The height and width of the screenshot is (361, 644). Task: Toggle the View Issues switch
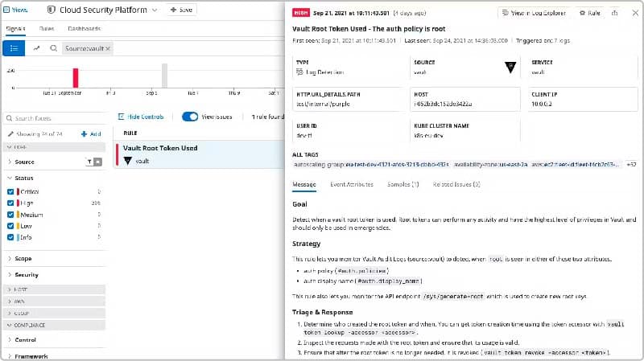[x=190, y=117]
